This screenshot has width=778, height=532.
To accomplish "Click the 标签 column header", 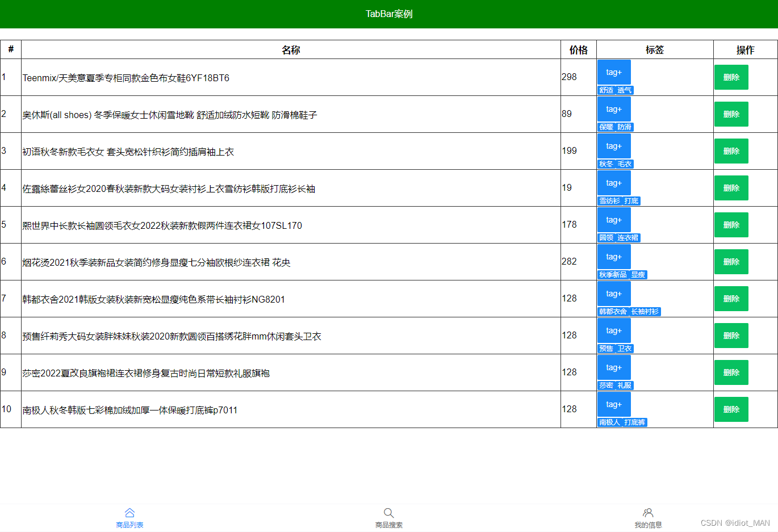I will pos(655,50).
